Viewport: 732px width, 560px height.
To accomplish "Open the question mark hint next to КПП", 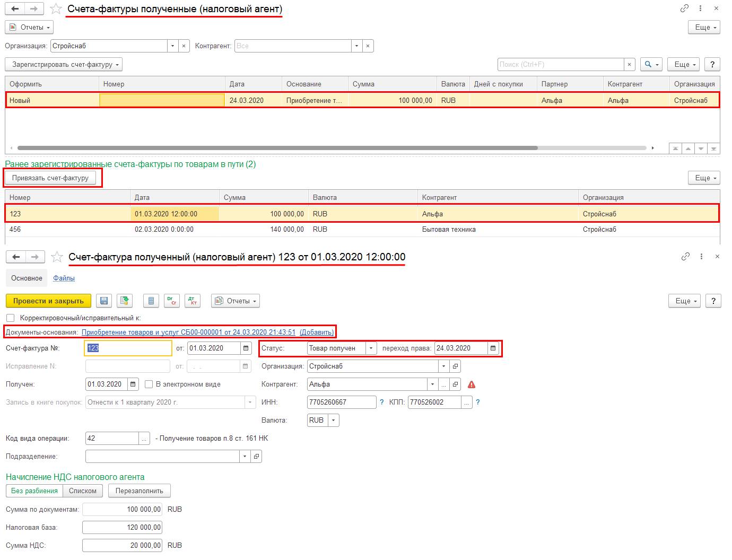I will click(477, 402).
